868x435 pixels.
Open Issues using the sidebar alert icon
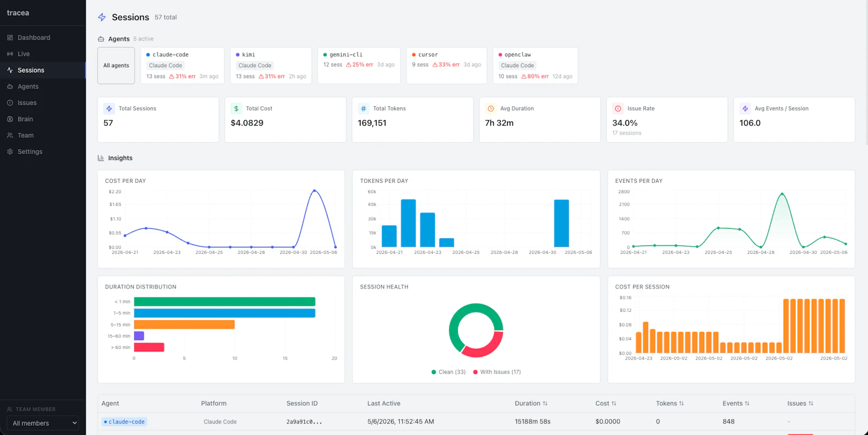[x=10, y=103]
